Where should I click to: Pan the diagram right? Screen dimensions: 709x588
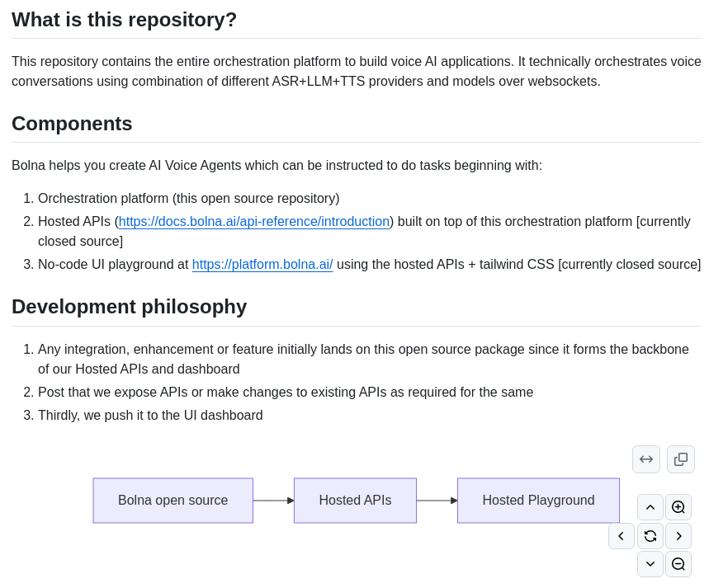[678, 536]
